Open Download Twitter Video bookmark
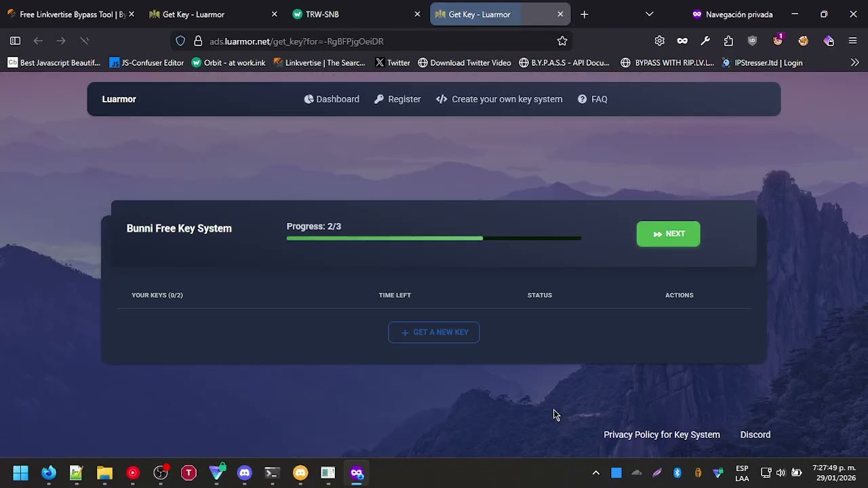 (x=465, y=62)
